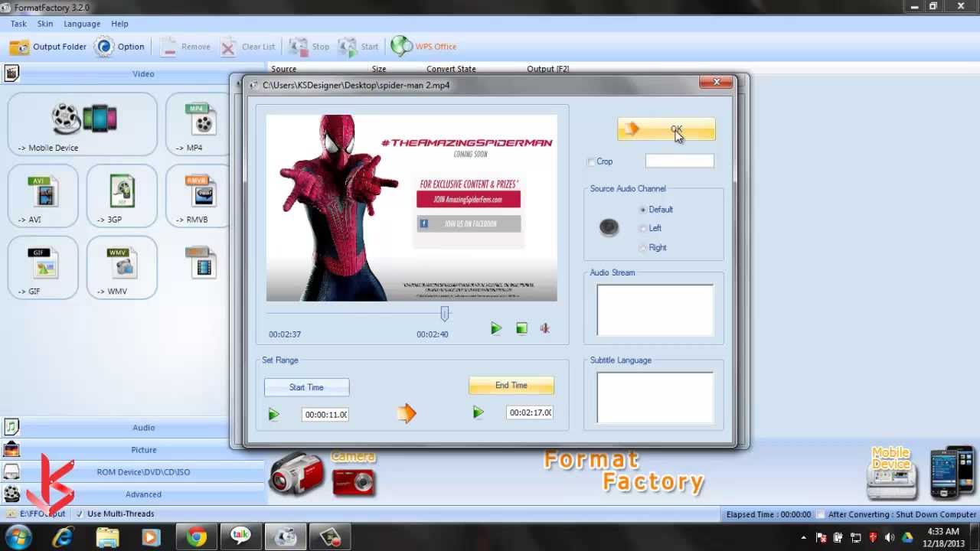The height and width of the screenshot is (551, 980).
Task: Click the camcorder icon in banner
Action: [x=297, y=474]
